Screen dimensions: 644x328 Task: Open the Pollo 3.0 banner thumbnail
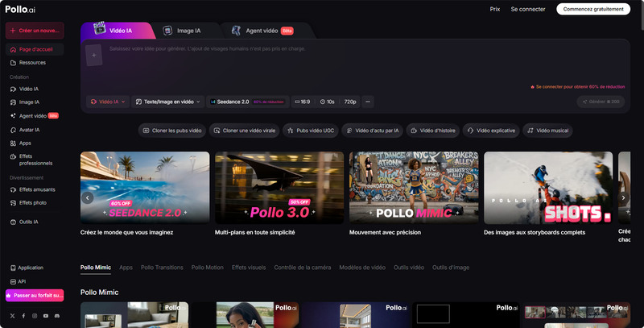[279, 187]
